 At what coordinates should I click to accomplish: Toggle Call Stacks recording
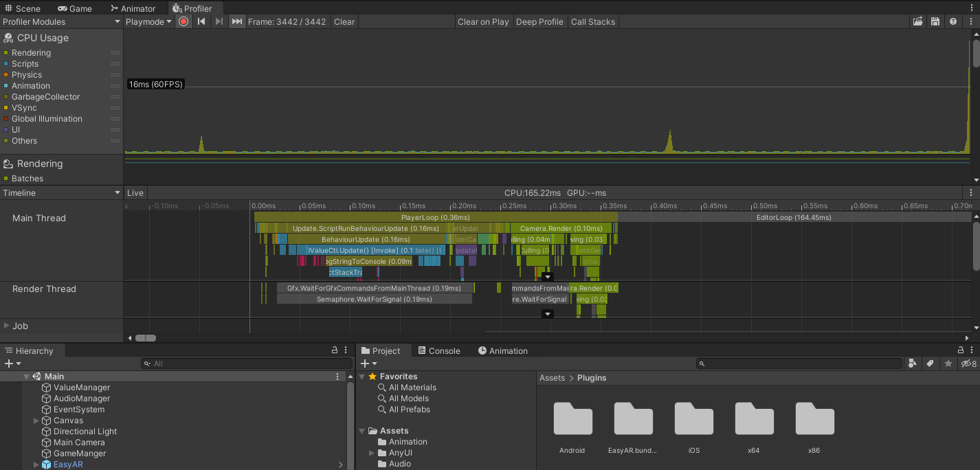click(x=593, y=22)
